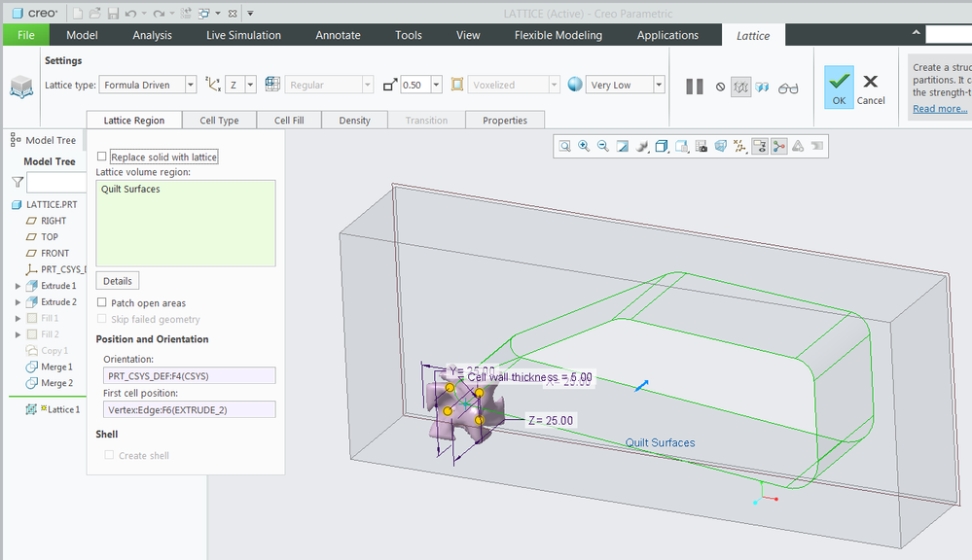Image resolution: width=972 pixels, height=560 pixels.
Task: Click the model tree filter funnel icon
Action: 18,182
